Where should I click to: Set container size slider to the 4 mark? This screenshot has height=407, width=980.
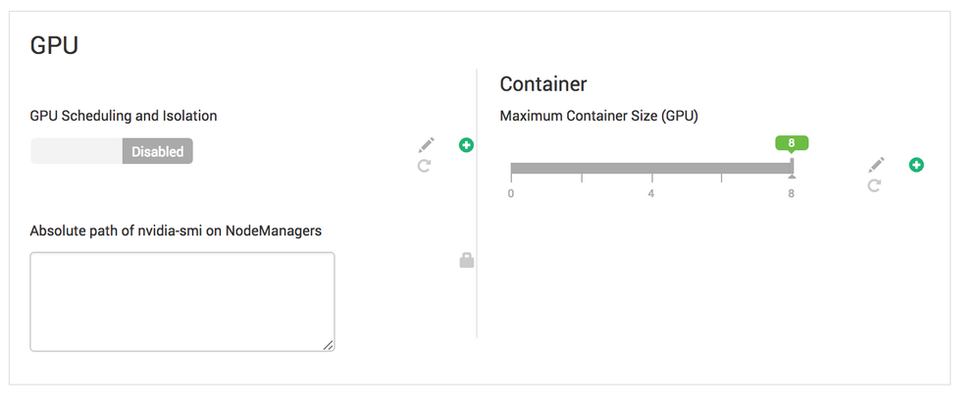point(651,169)
